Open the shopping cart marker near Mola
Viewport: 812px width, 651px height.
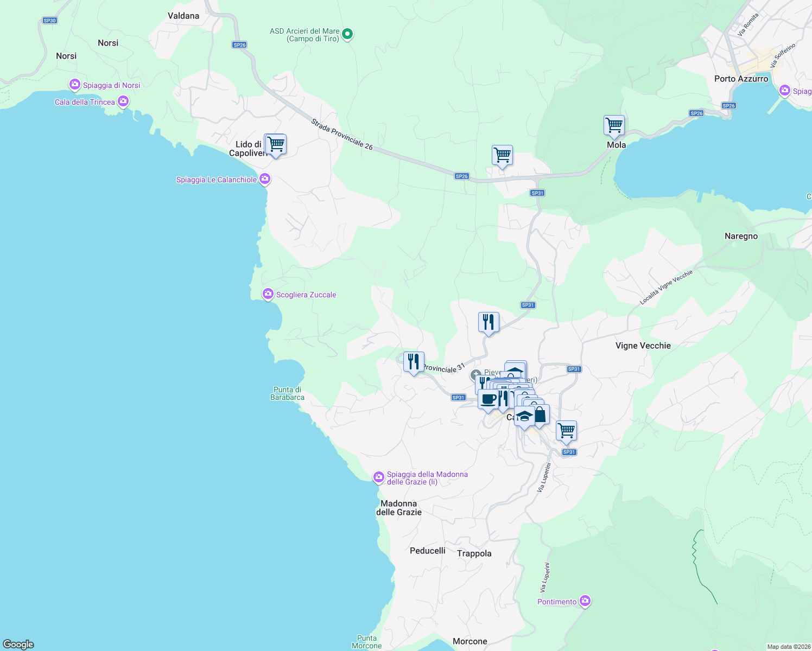613,125
